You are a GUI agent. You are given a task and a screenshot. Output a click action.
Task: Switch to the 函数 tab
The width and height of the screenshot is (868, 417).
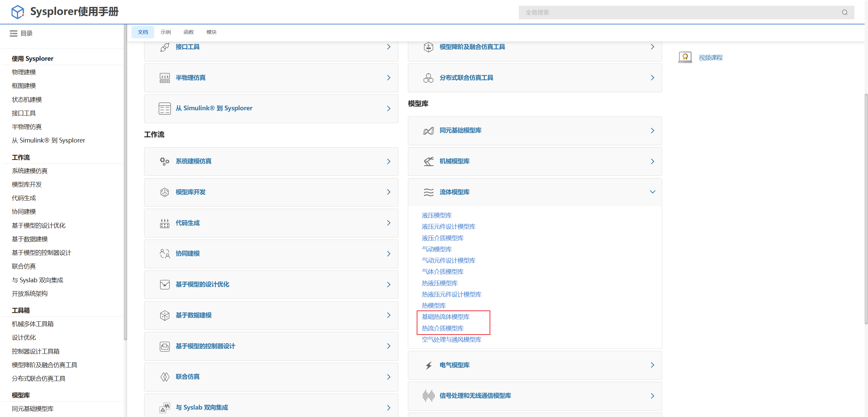click(189, 32)
